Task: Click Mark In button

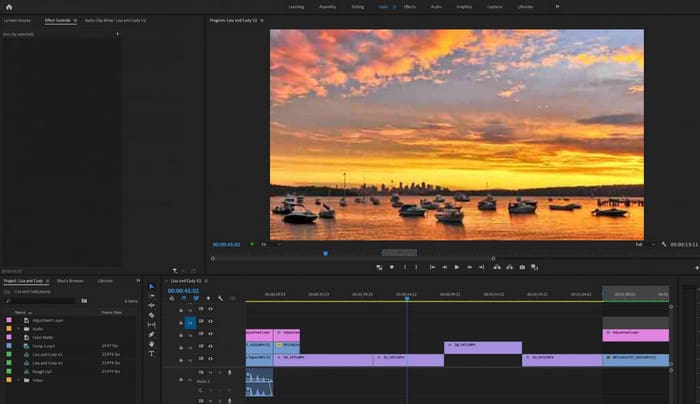Action: click(x=405, y=267)
